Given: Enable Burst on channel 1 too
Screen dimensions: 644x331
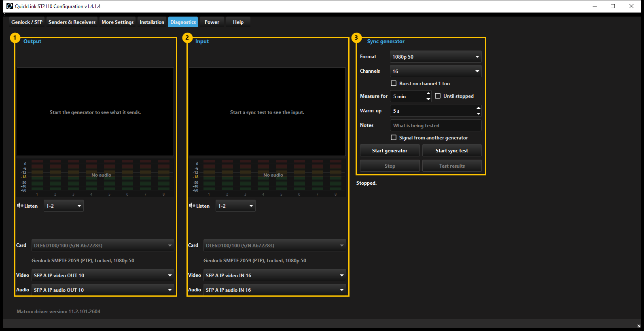Looking at the screenshot, I should (x=394, y=83).
